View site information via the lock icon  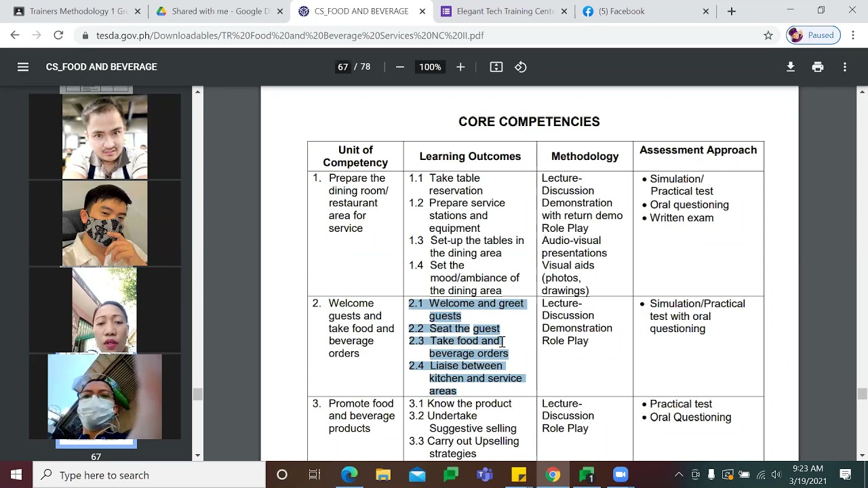(85, 35)
